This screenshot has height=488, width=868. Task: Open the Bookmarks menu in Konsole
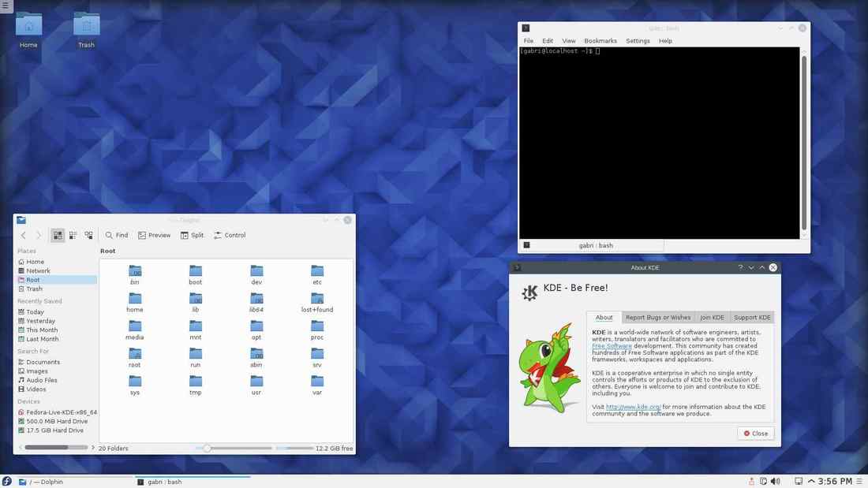point(600,40)
